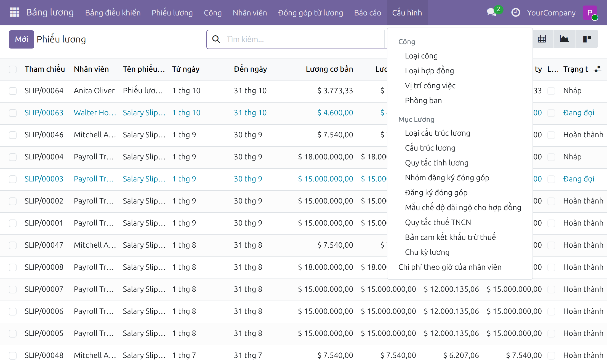The height and width of the screenshot is (364, 607).
Task: Select checkbox for SLIP/00046
Action: tap(13, 135)
